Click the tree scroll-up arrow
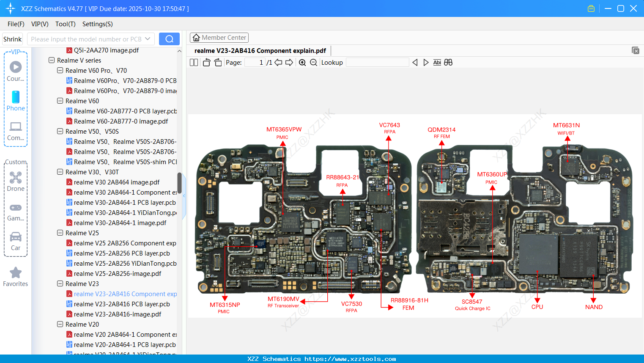 coord(179,51)
